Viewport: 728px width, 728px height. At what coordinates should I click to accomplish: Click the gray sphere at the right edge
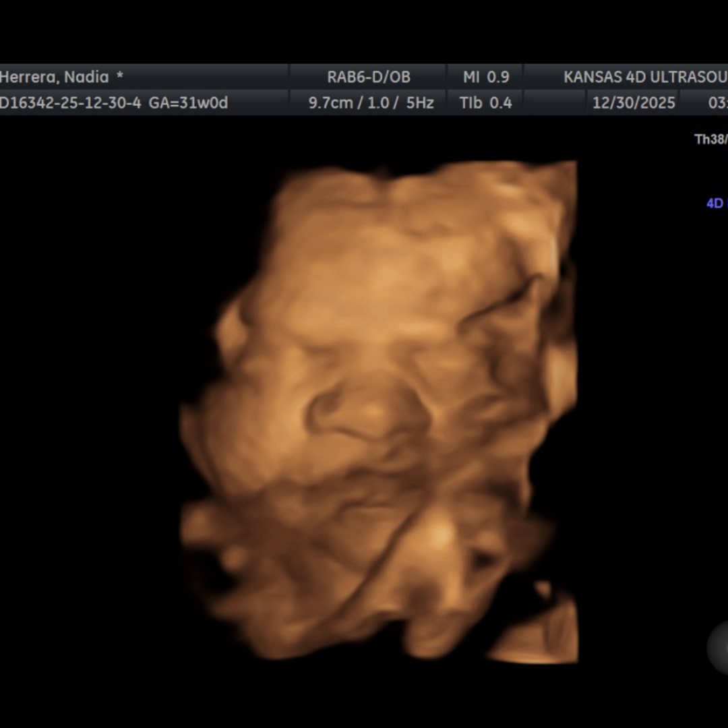pos(719,646)
